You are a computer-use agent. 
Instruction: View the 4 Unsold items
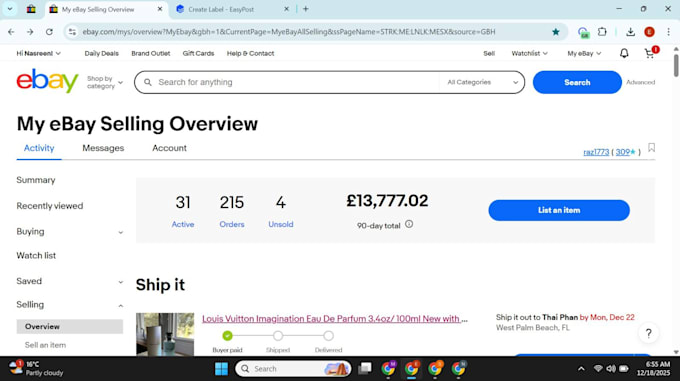click(281, 211)
